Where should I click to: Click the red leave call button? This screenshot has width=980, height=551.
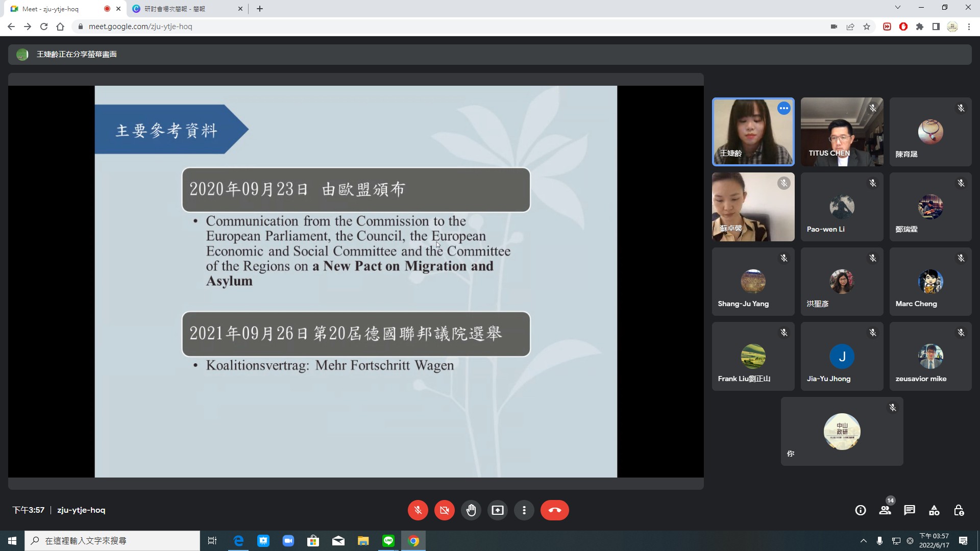click(x=554, y=510)
